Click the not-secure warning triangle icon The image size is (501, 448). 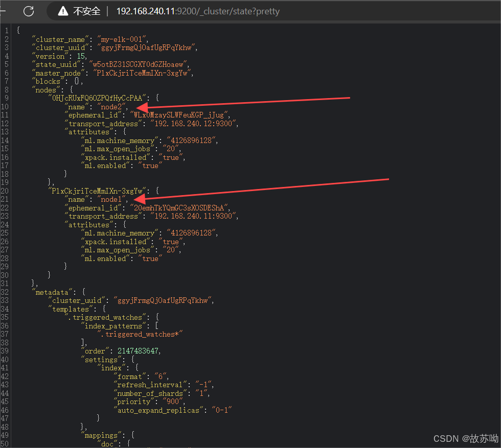[63, 11]
